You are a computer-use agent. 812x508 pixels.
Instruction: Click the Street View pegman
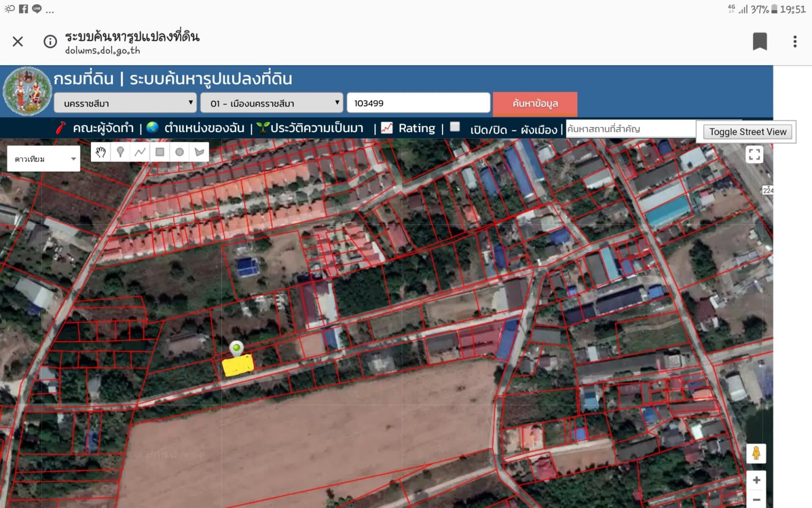[756, 453]
